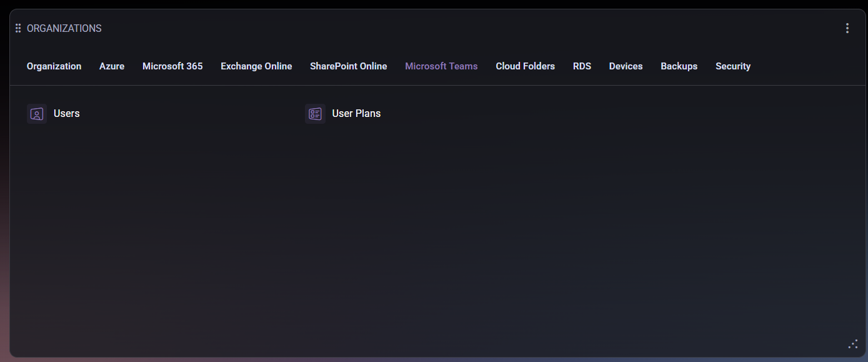Open the Cloud Folders tab
The width and height of the screenshot is (868, 362).
pos(525,66)
